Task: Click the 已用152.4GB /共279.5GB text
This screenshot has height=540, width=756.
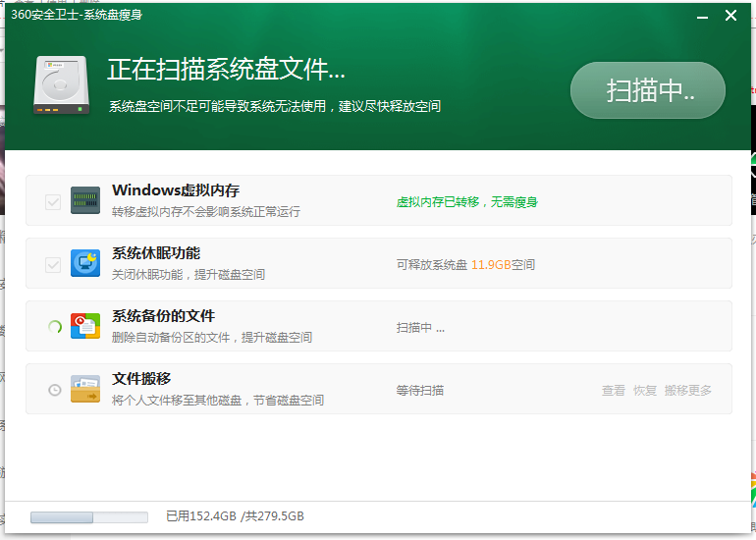Action: 235,516
